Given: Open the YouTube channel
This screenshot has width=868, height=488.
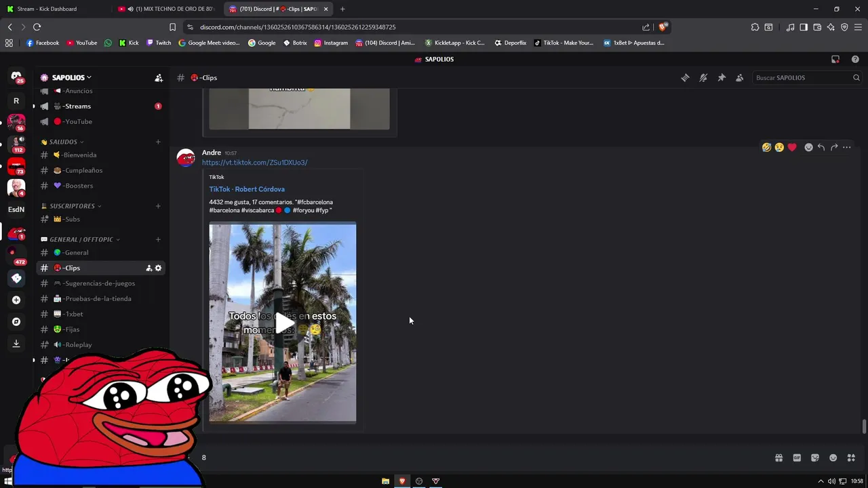Looking at the screenshot, I should 100,122.
